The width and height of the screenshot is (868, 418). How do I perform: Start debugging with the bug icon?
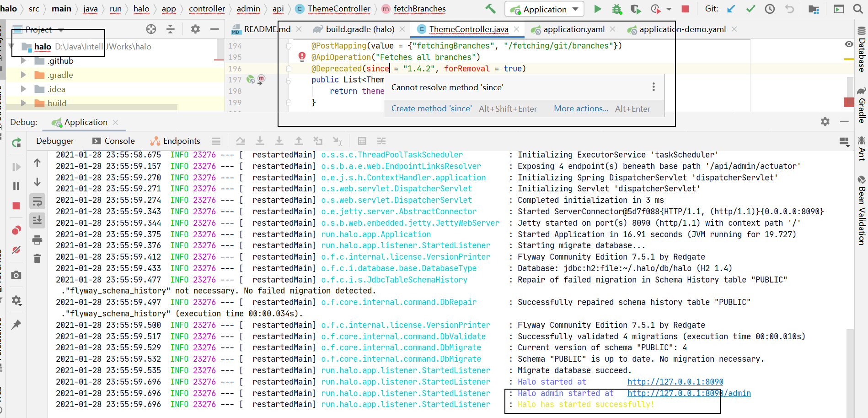click(x=616, y=9)
